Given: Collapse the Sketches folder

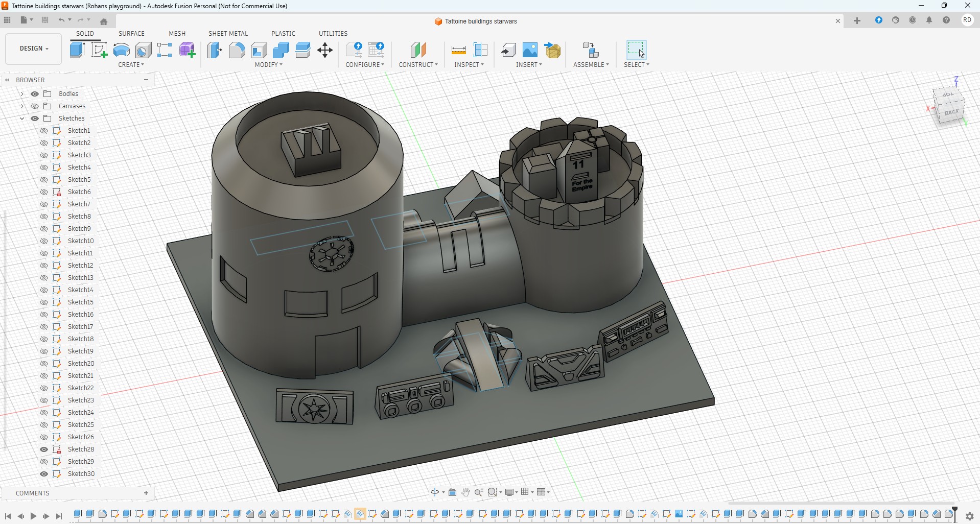Looking at the screenshot, I should [21, 118].
